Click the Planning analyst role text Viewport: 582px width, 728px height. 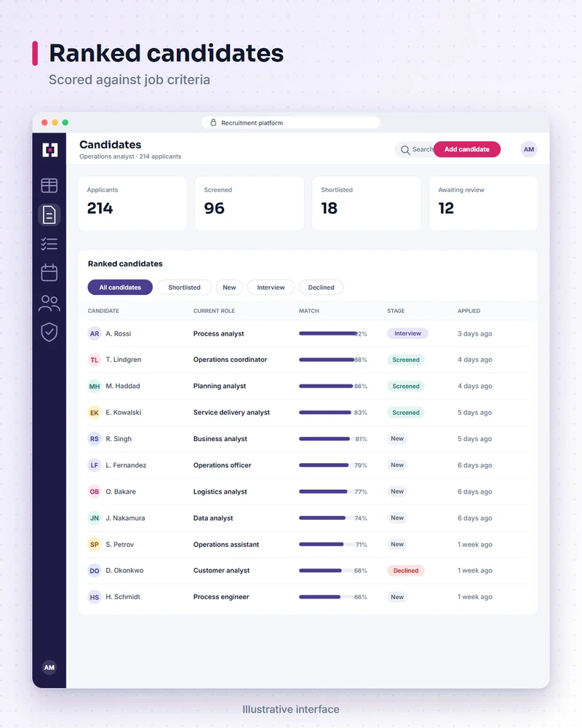click(x=220, y=387)
